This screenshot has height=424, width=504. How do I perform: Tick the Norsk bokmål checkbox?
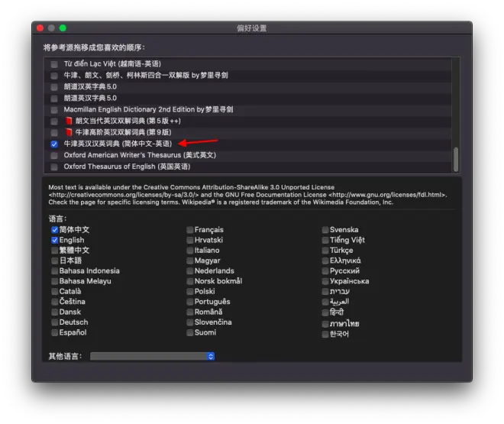[x=190, y=281]
